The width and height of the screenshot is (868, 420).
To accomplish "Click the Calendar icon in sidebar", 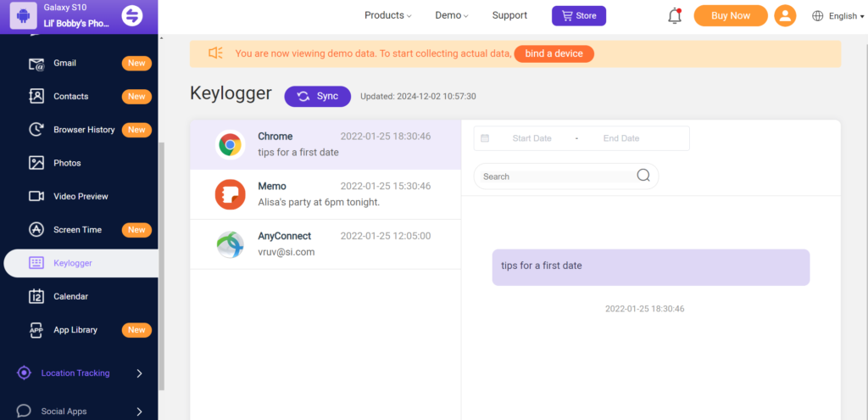I will click(x=36, y=296).
